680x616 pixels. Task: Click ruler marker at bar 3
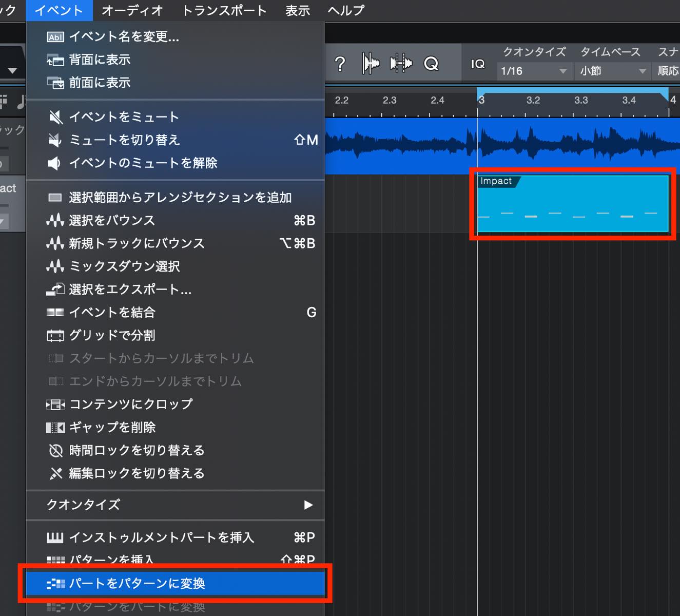pos(481,100)
